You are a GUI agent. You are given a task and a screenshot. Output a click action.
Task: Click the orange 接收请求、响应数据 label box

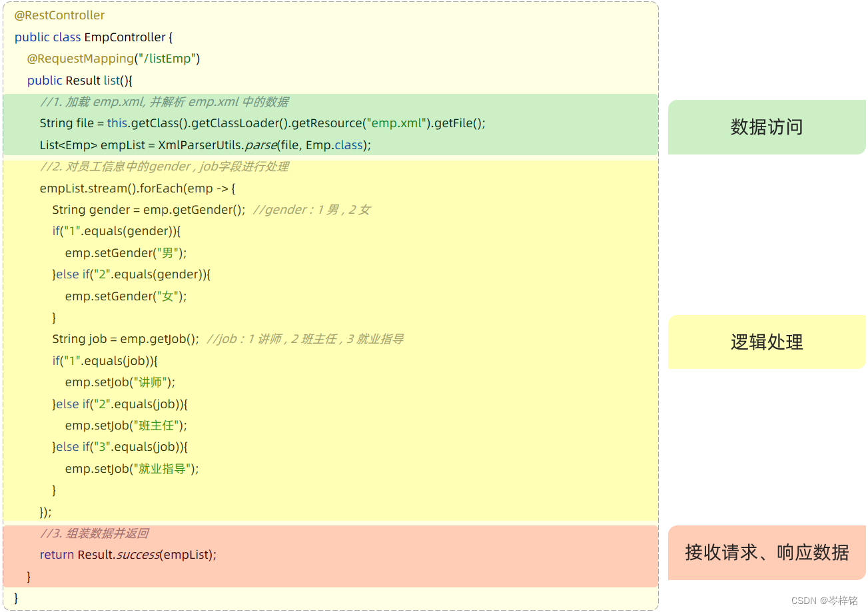(x=766, y=553)
